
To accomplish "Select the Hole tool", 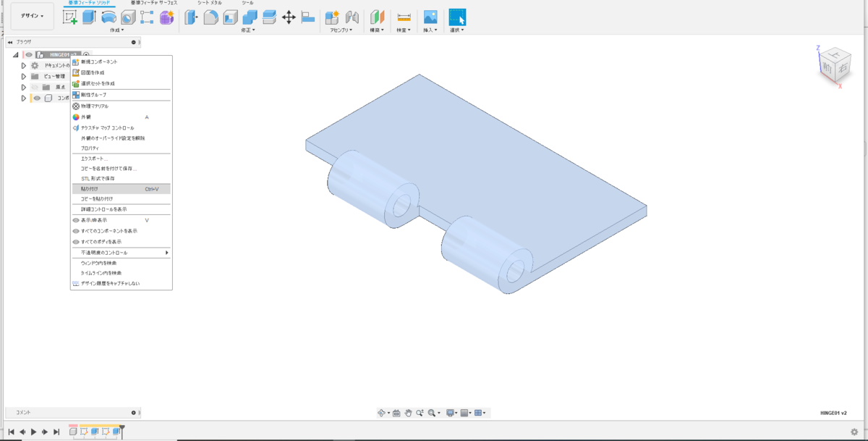I will pyautogui.click(x=128, y=17).
